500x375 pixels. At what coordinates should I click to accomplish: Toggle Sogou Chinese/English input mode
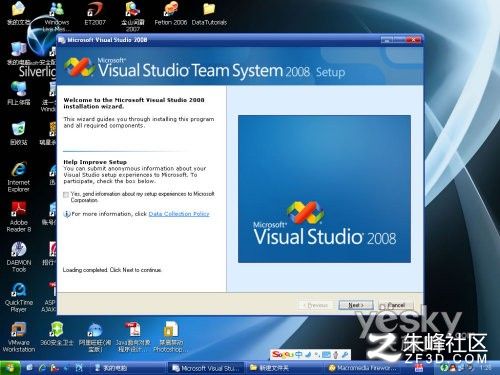point(299,355)
